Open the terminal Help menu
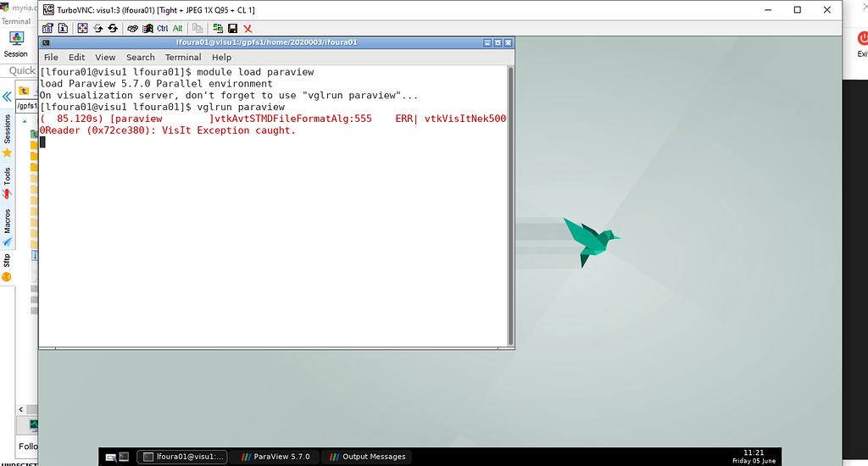The width and height of the screenshot is (868, 466). click(221, 57)
